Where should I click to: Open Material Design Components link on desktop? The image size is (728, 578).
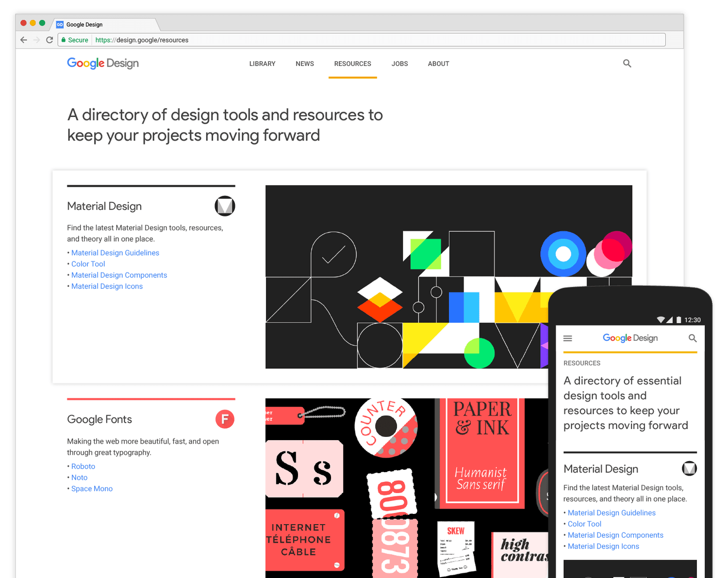[119, 275]
